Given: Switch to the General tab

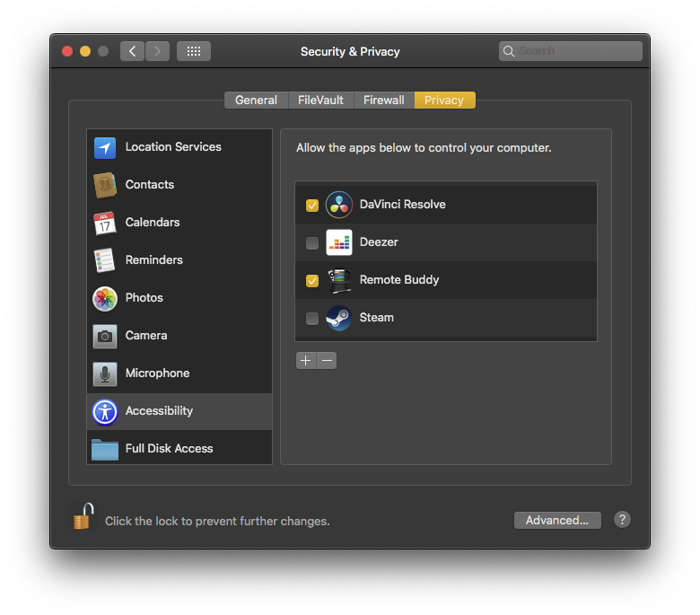Looking at the screenshot, I should [x=257, y=100].
